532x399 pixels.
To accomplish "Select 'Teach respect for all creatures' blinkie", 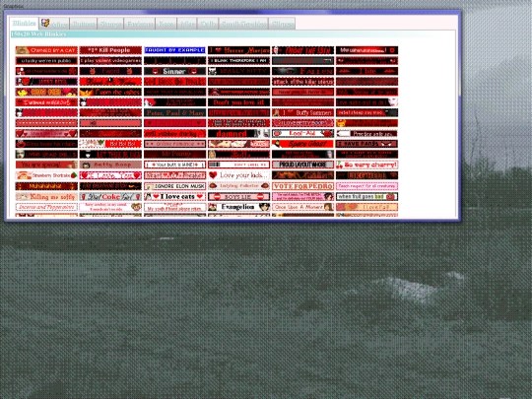I will [x=366, y=186].
